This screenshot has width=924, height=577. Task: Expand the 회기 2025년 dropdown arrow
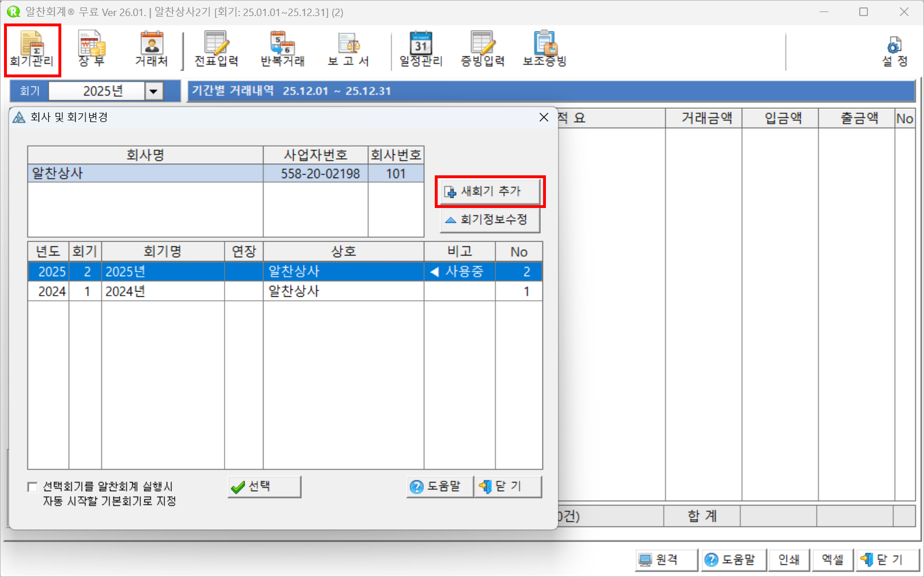click(154, 91)
